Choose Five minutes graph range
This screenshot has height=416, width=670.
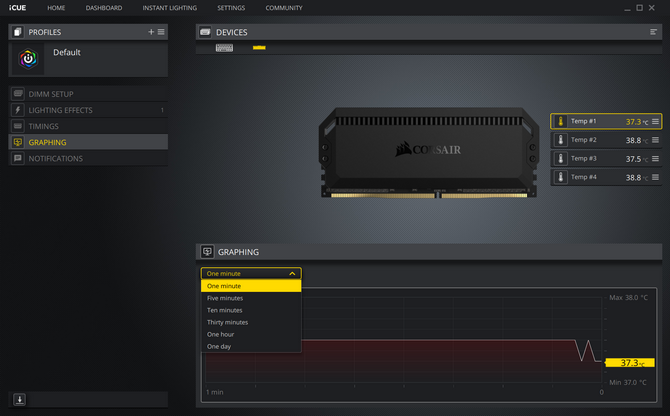(x=251, y=298)
